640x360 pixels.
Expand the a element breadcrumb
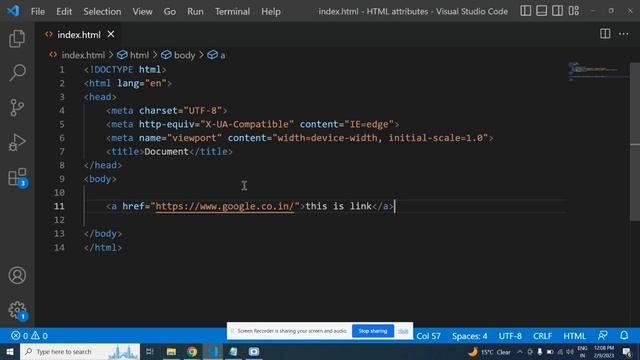[x=216, y=55]
